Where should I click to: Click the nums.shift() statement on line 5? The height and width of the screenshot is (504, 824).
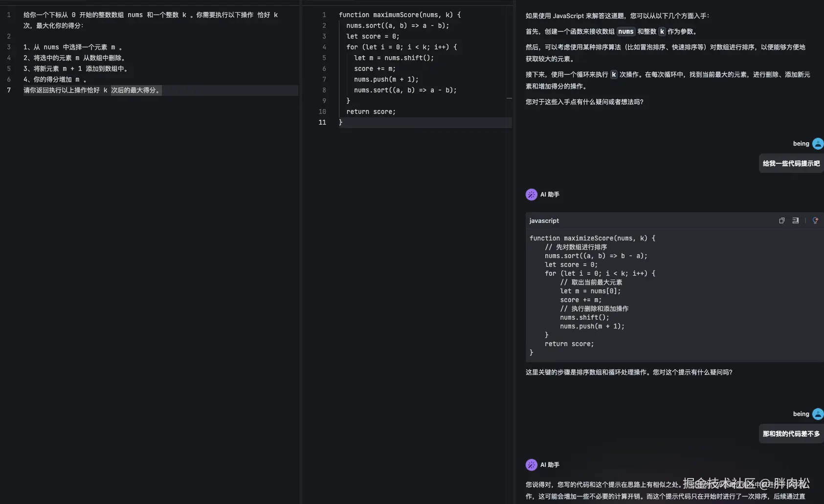[394, 58]
